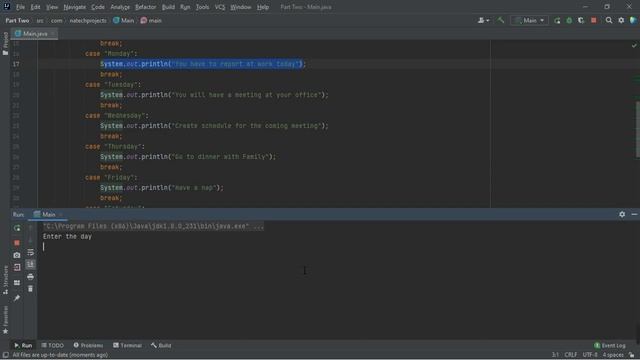Click the Exit icon in Run panel

(17, 267)
